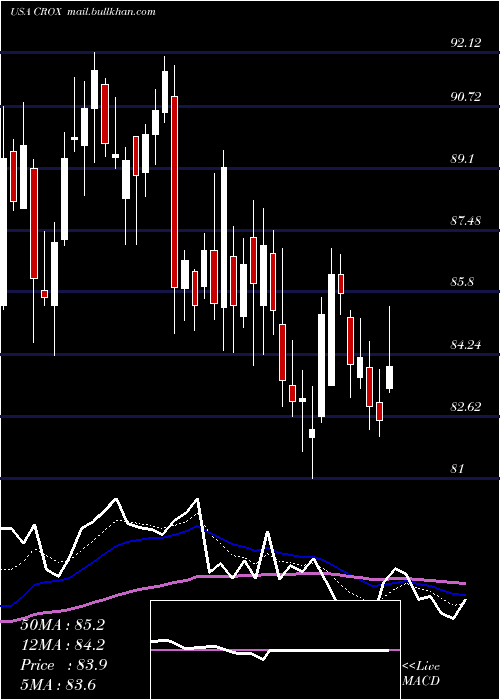Image resolution: width=500 pixels, height=700 pixels.
Task: Click the USA CROX ticker title
Action: [x=37, y=12]
